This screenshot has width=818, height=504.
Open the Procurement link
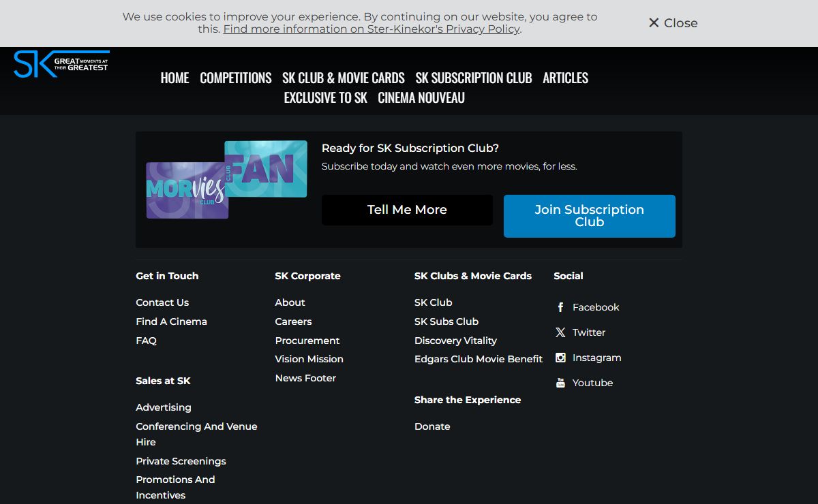(x=307, y=341)
